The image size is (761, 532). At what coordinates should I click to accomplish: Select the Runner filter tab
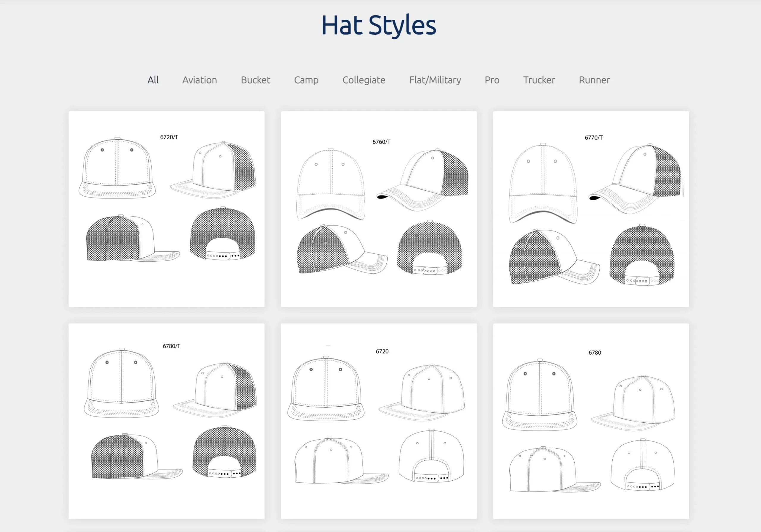point(594,80)
